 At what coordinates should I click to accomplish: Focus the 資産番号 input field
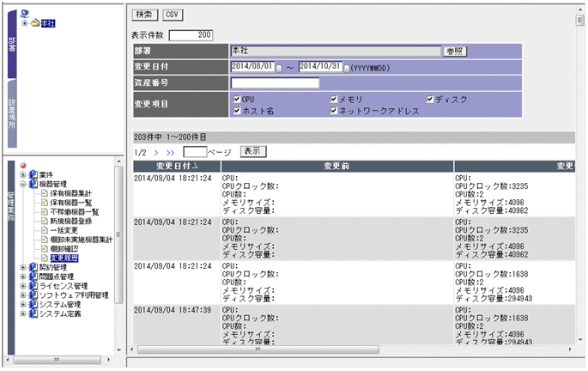pos(275,83)
